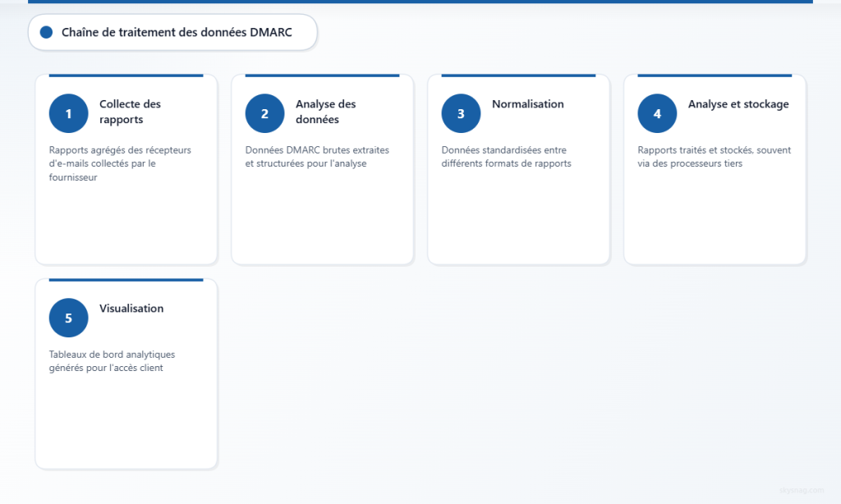Click the description under 'Analyse et stockage'
The image size is (841, 504).
pyautogui.click(x=714, y=157)
